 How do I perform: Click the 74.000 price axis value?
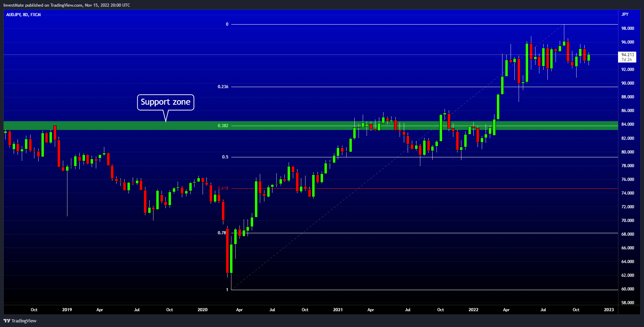627,193
